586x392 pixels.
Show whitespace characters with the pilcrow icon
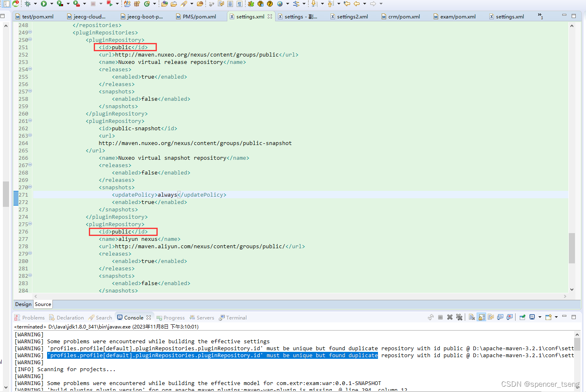pos(240,4)
